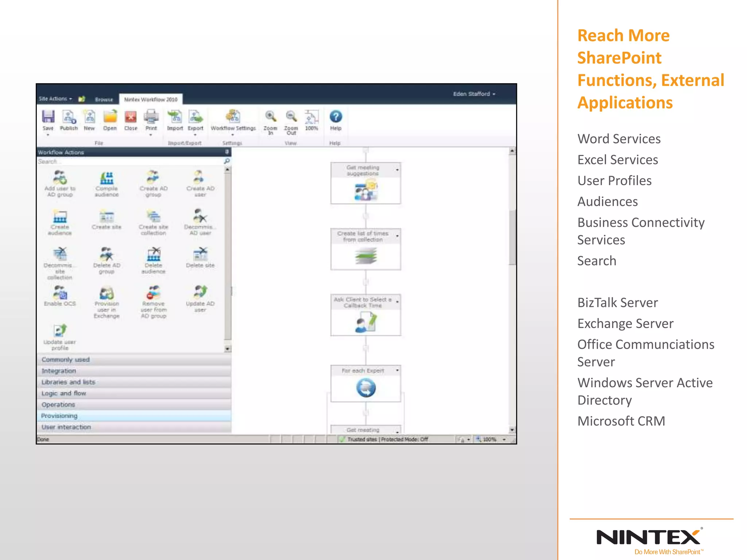
Task: Click the canvas vertical scrollbar thumb
Action: tap(512, 237)
